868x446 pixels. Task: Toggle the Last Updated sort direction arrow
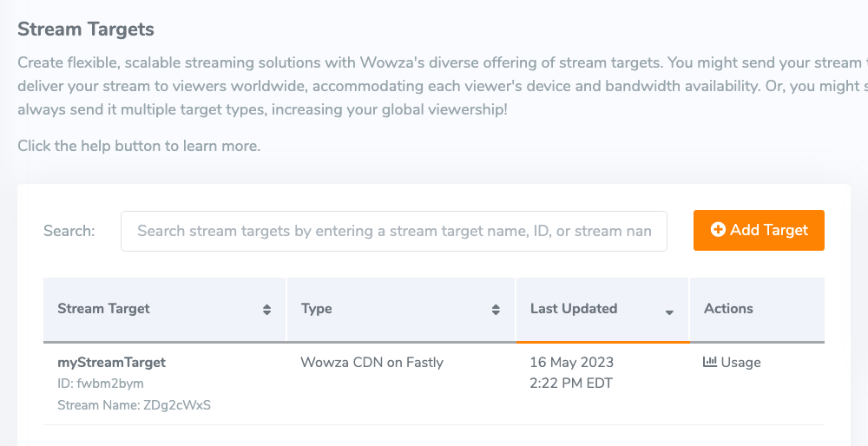click(x=669, y=312)
